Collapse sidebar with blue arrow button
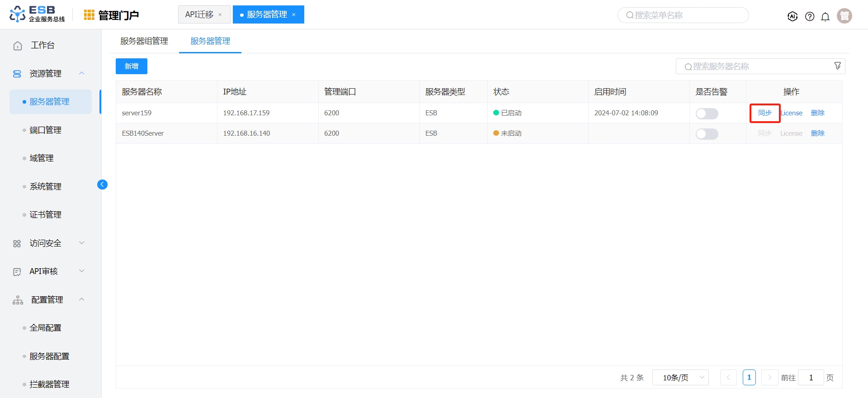This screenshot has width=868, height=398. pos(102,184)
